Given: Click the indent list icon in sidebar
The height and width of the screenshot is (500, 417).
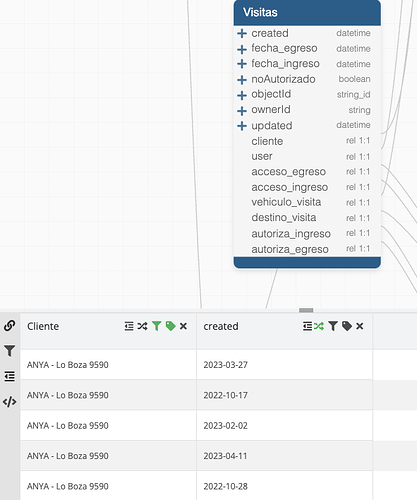Looking at the screenshot, I should pos(10,376).
